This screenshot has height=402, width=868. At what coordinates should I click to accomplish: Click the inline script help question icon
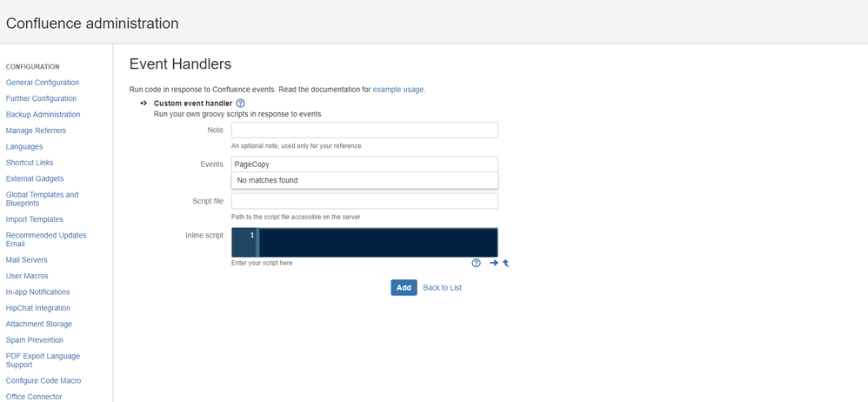coord(476,263)
